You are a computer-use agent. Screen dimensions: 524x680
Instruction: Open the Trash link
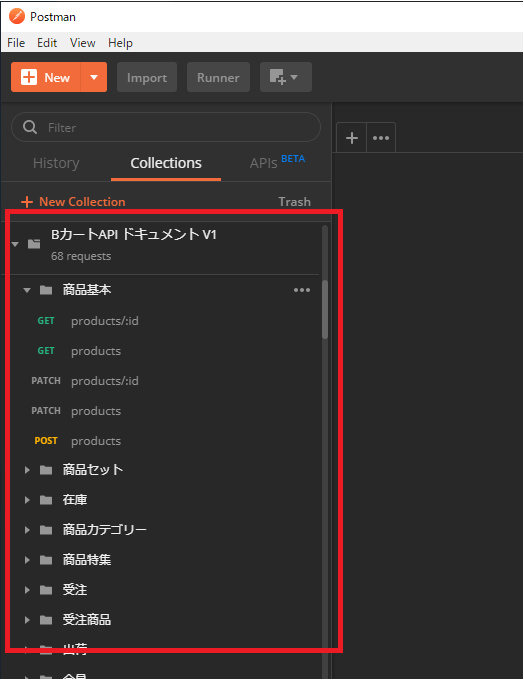(295, 202)
